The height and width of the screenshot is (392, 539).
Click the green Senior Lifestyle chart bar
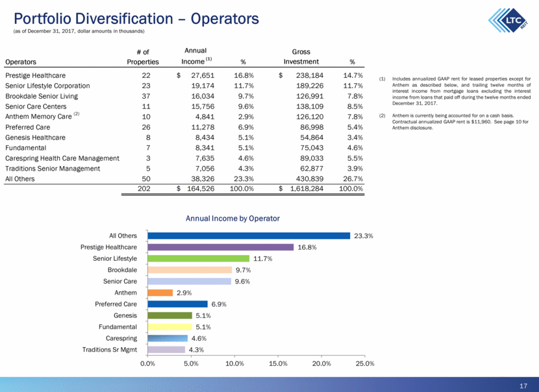199,258
